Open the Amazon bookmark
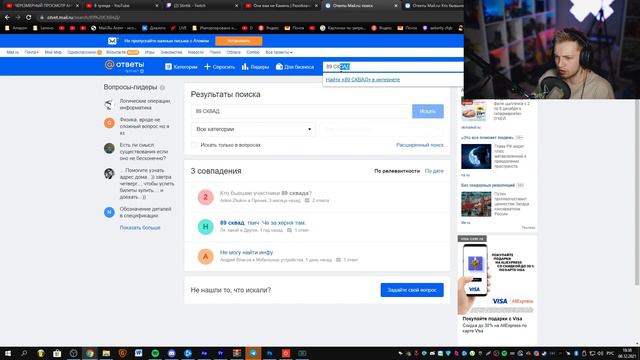The image size is (640, 360). [16, 28]
